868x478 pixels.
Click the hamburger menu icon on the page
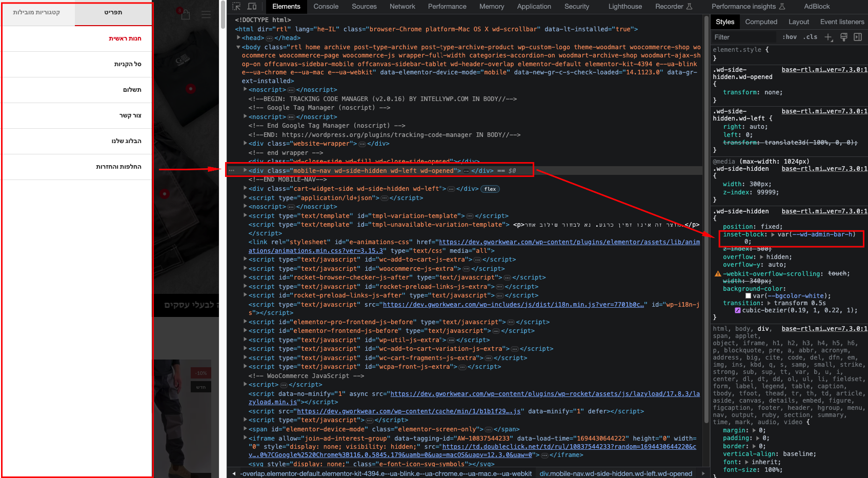[x=206, y=15]
